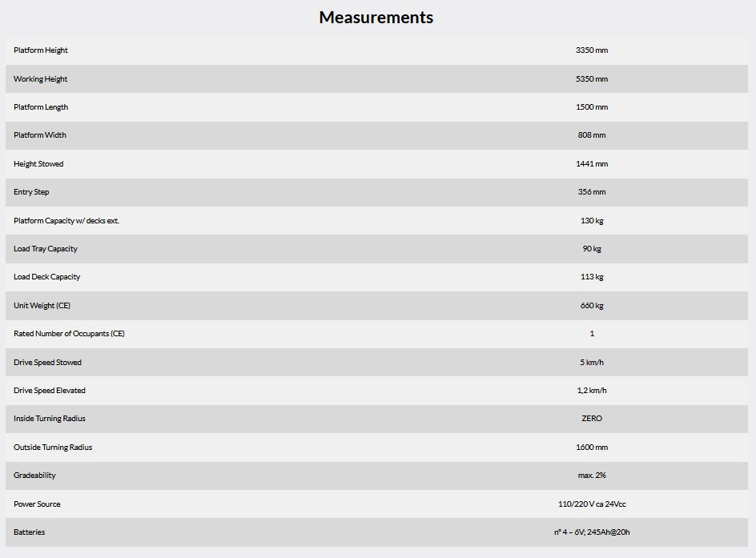756x558 pixels.
Task: Select the Load Deck Capacity label
Action: click(x=47, y=277)
